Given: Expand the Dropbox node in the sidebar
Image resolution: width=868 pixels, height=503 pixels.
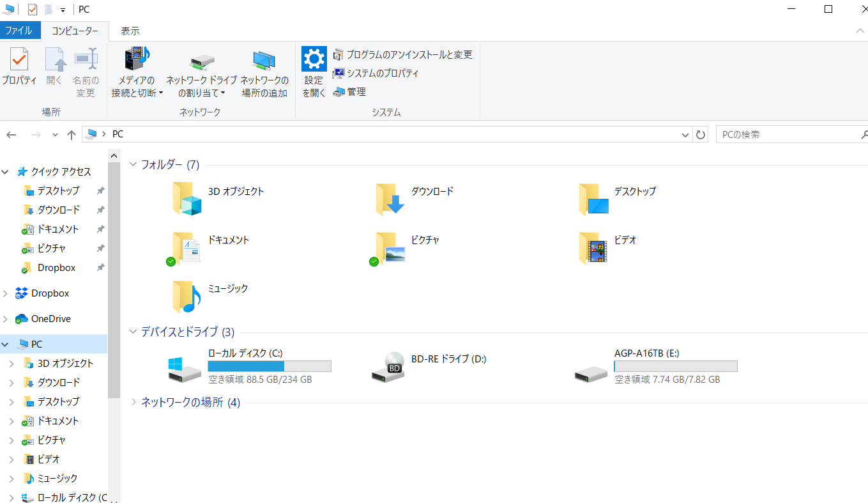Looking at the screenshot, I should coord(5,293).
